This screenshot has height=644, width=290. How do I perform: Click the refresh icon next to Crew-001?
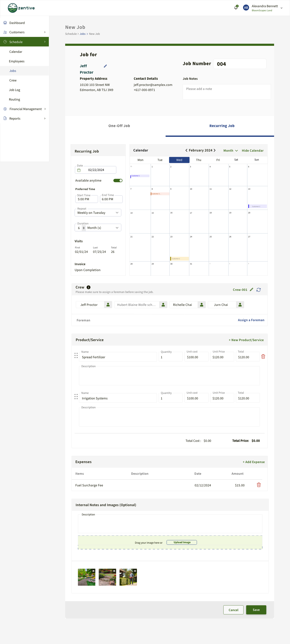coord(258,290)
